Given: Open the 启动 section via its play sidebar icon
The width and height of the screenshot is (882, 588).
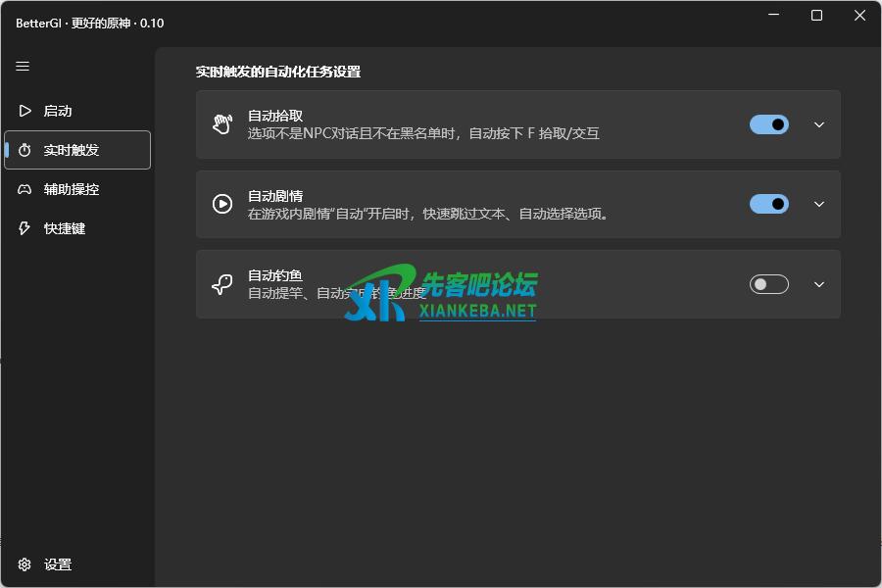Looking at the screenshot, I should [x=24, y=111].
